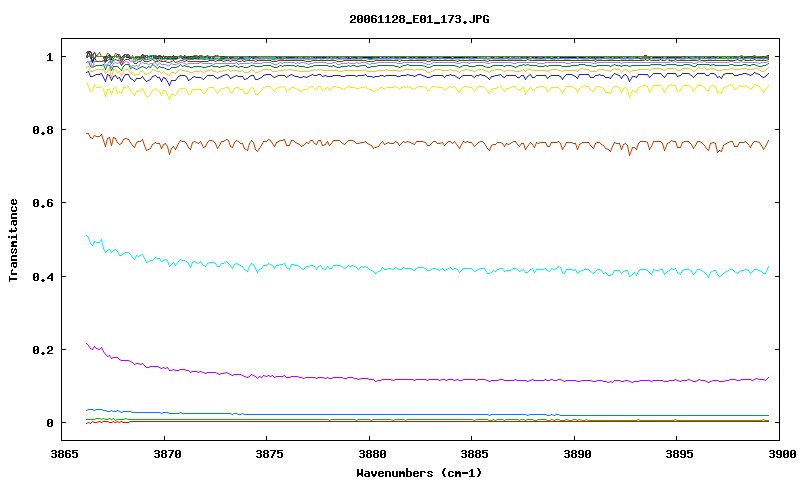Select the Transmittance y-axis label
Viewport: 800px width, 480px height.
13,240
